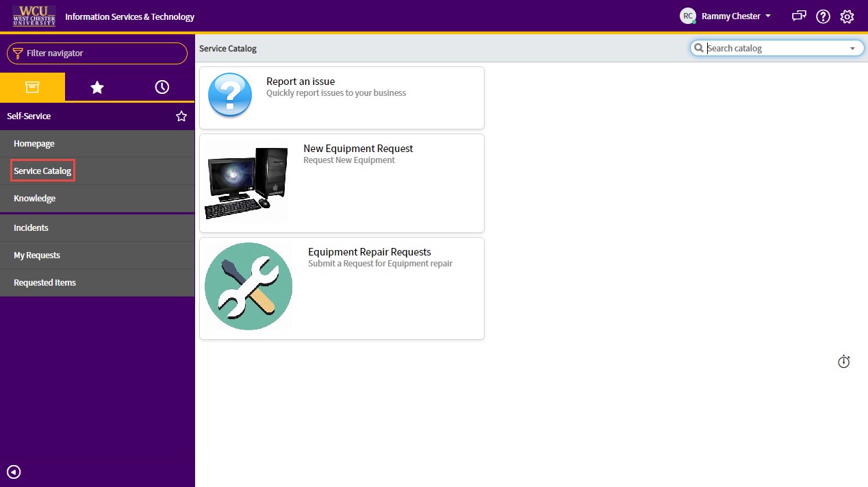Collapse the Self-Service section header

[x=29, y=116]
